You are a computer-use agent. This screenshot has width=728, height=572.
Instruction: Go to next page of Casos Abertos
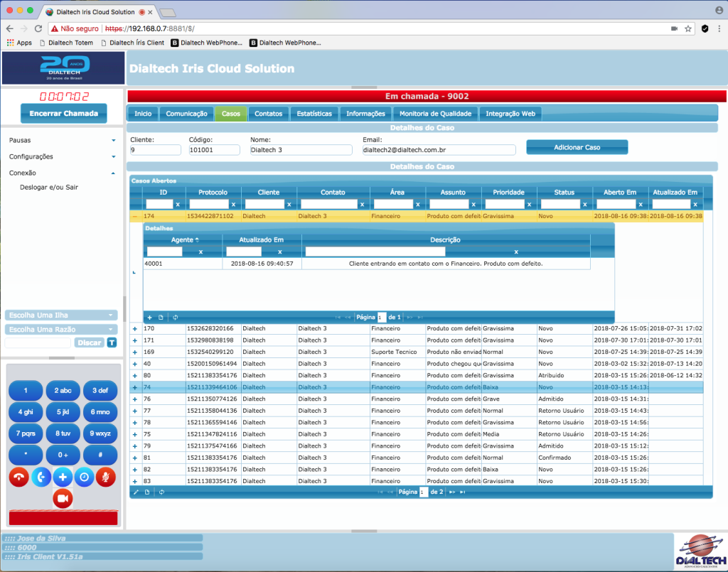coord(451,492)
